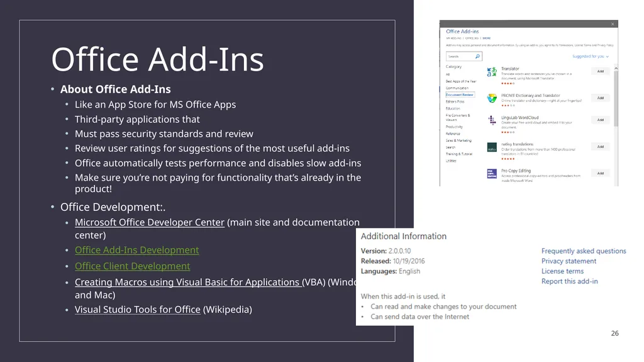
Task: Select the Utilities category
Action: [451, 161]
